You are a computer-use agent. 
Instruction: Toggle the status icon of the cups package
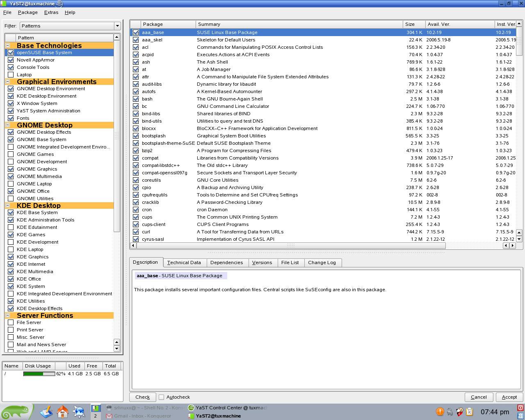136,217
